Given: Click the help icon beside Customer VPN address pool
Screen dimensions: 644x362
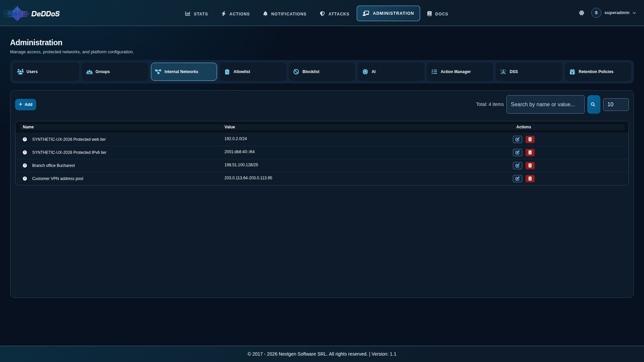Looking at the screenshot, I should point(25,179).
